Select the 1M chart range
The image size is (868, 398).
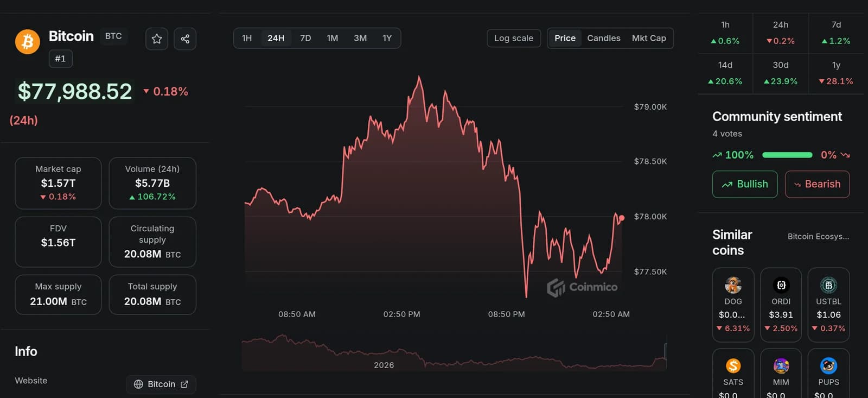333,38
